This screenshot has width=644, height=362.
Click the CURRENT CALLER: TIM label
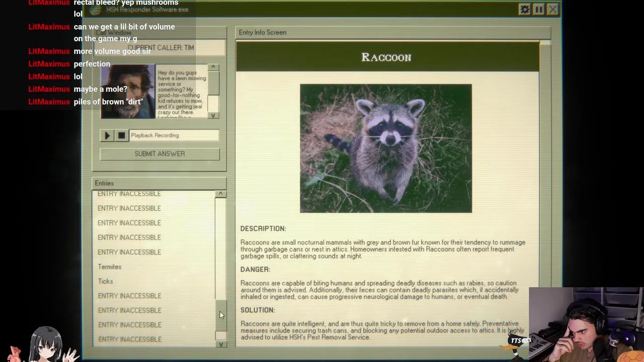160,48
